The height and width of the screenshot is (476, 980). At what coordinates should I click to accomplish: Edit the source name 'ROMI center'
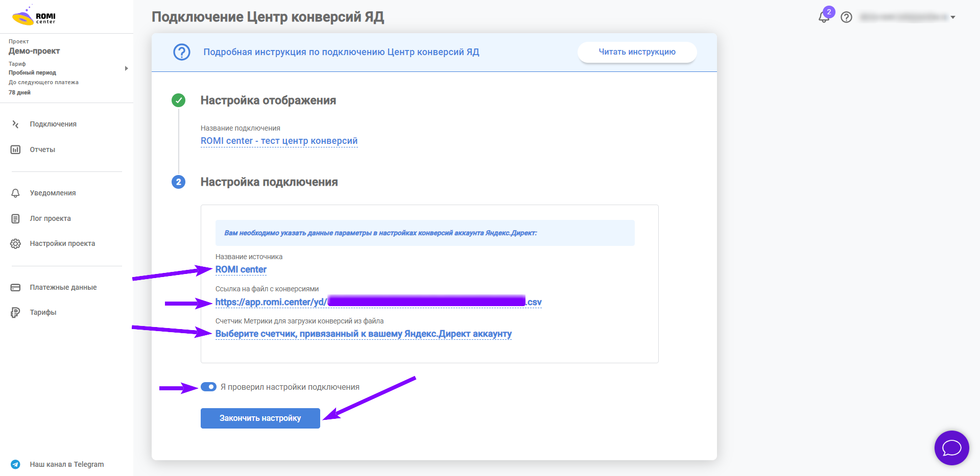click(x=241, y=269)
